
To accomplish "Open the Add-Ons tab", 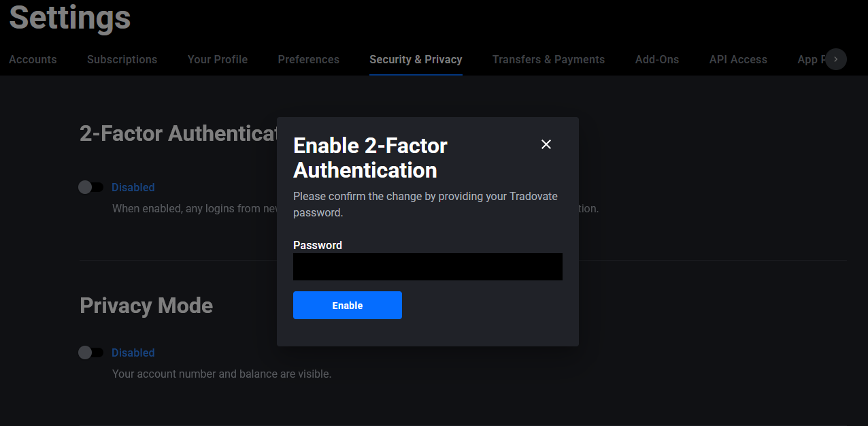I will point(657,59).
